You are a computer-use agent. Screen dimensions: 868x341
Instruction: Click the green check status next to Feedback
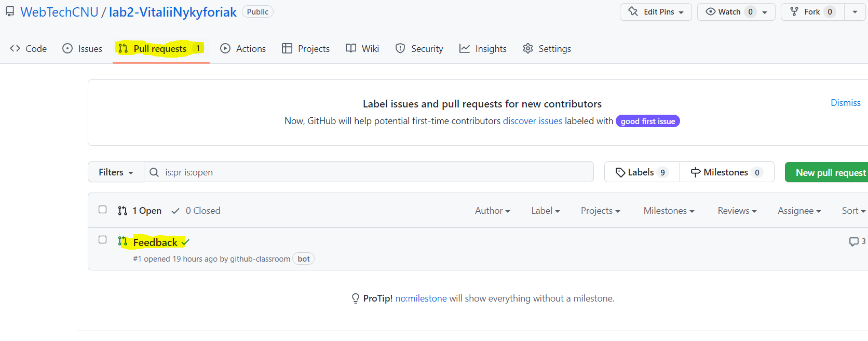click(185, 242)
